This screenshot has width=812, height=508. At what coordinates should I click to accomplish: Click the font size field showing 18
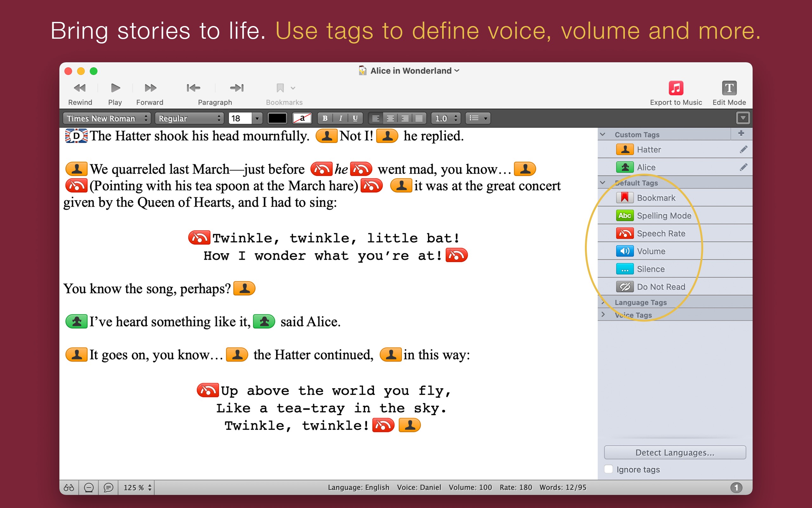click(x=239, y=118)
